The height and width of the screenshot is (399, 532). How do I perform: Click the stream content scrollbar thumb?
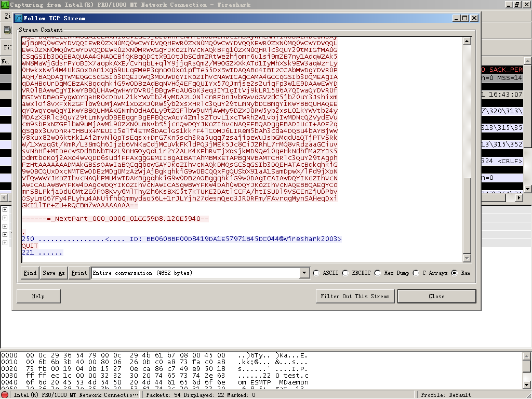tap(467, 216)
